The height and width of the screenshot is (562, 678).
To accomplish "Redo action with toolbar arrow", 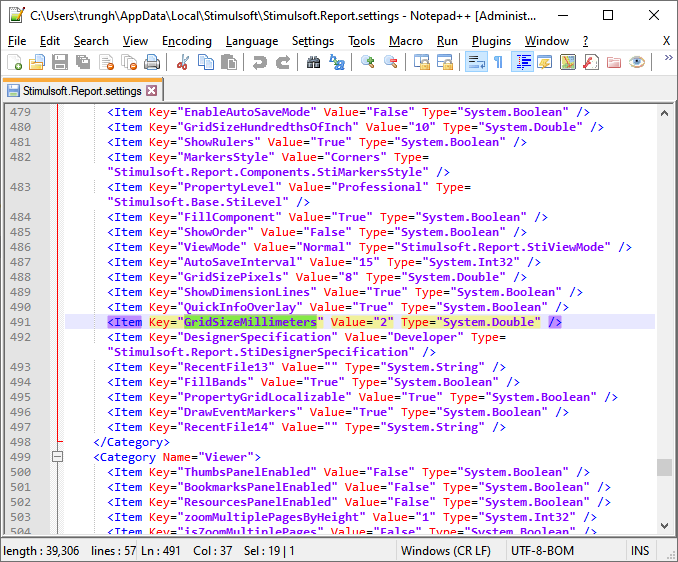I will click(x=283, y=62).
